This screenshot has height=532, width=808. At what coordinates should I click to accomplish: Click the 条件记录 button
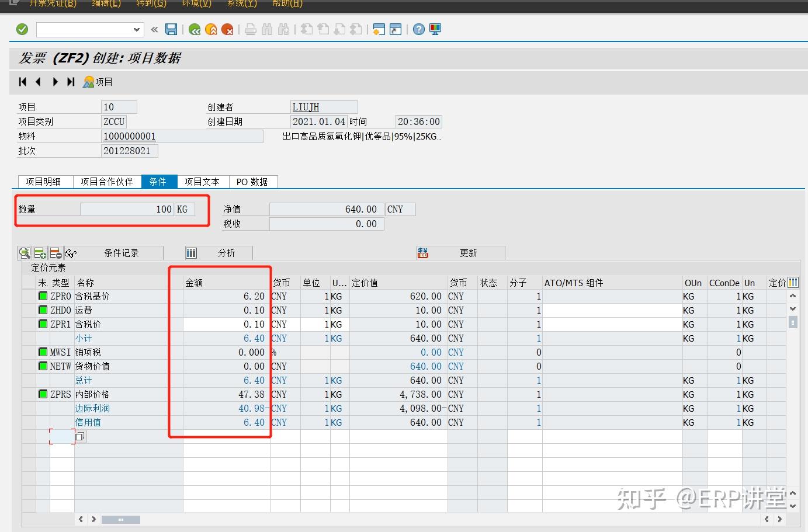[123, 253]
